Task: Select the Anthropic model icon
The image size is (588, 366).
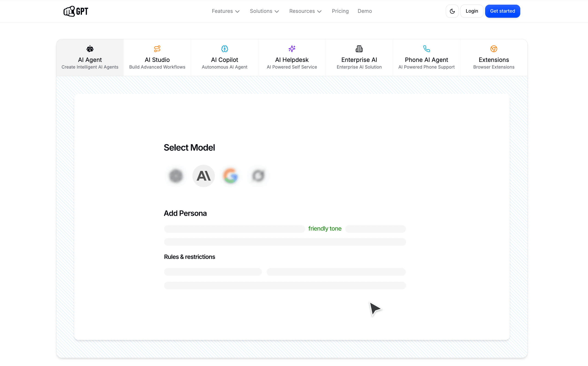Action: pyautogui.click(x=204, y=176)
